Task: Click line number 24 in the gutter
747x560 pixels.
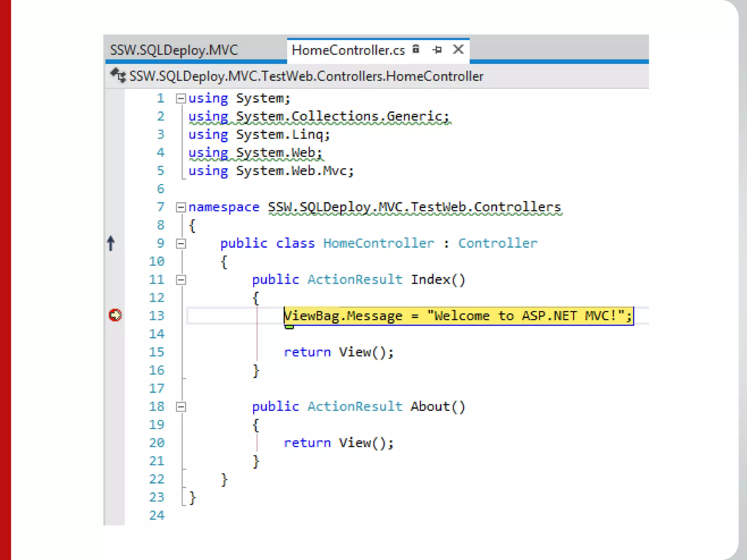Action: click(x=157, y=515)
